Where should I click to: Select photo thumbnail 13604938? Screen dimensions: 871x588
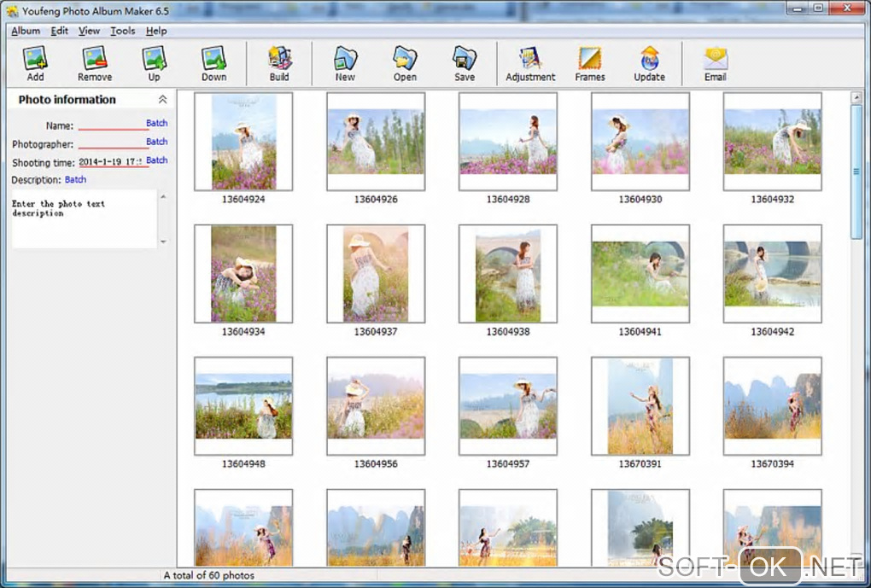coord(508,274)
